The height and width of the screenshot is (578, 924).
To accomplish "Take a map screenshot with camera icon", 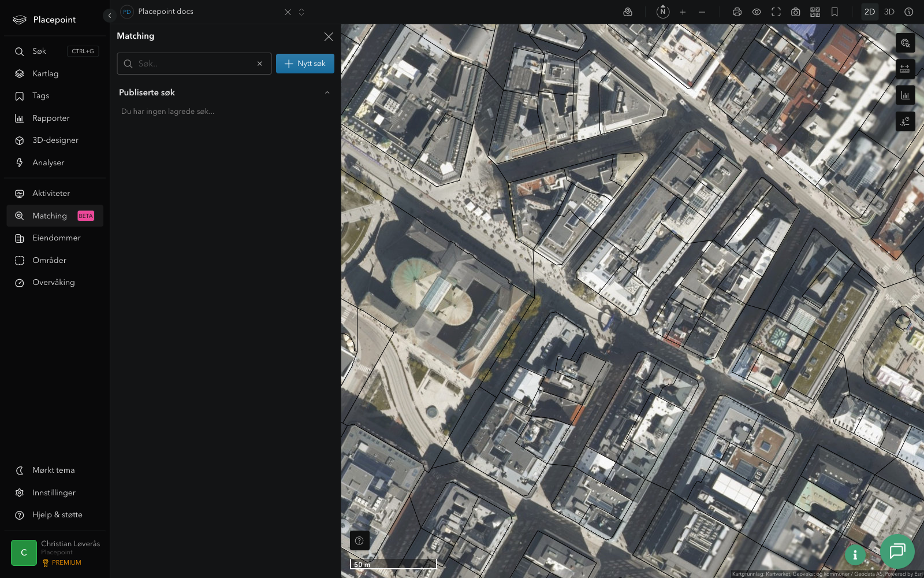I will click(795, 12).
